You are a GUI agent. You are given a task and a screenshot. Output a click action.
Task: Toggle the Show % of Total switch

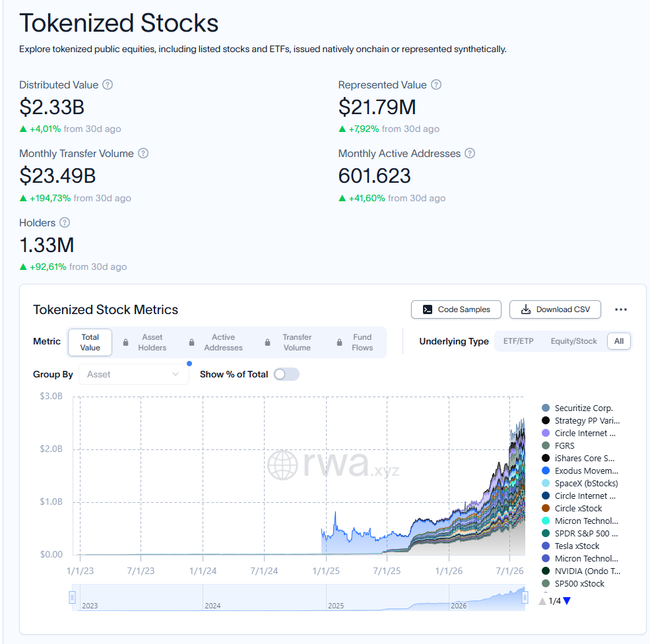(286, 374)
